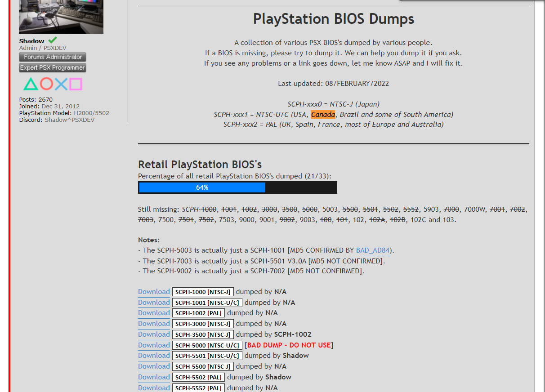This screenshot has height=392, width=545.
Task: Download the SCPH-1000 NTSC-J BIOS
Action: [x=154, y=292]
